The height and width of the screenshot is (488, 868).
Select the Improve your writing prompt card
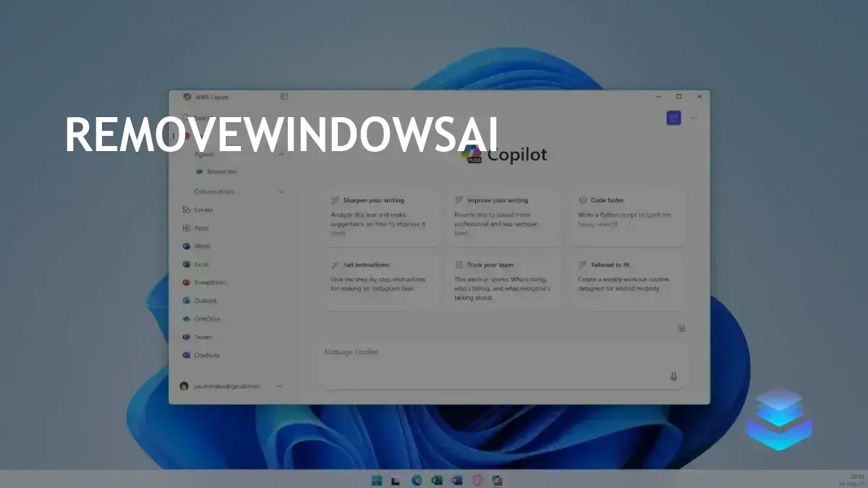(505, 217)
